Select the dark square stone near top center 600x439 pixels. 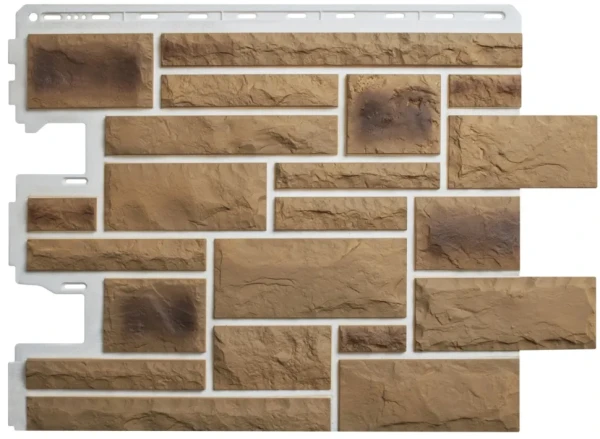[393, 114]
